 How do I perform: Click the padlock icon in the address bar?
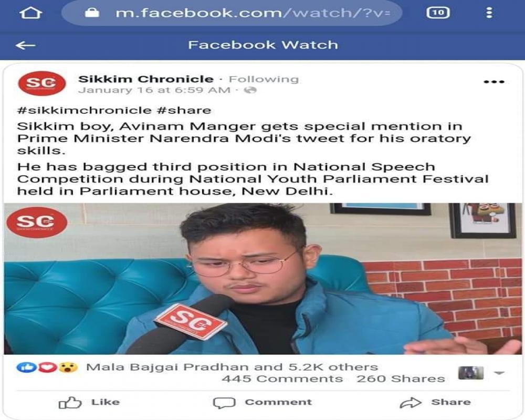point(92,13)
